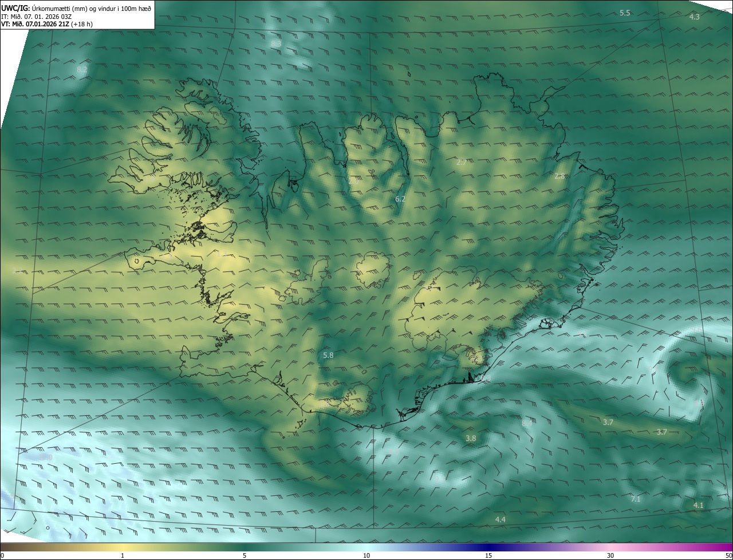Click the "UWC/IG: Úrkomumætti (mm)" title line
Screen dimensions: 733x560
pyautogui.click(x=76, y=8)
